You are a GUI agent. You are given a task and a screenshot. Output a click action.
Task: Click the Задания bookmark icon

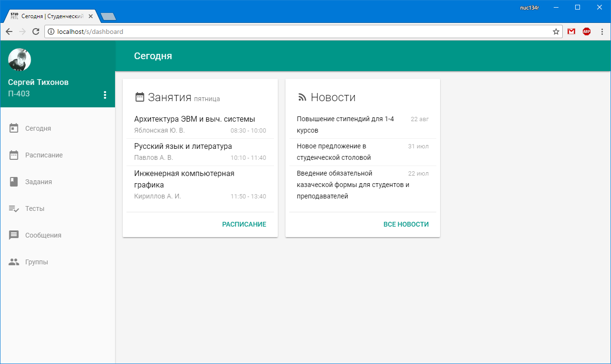coord(13,181)
